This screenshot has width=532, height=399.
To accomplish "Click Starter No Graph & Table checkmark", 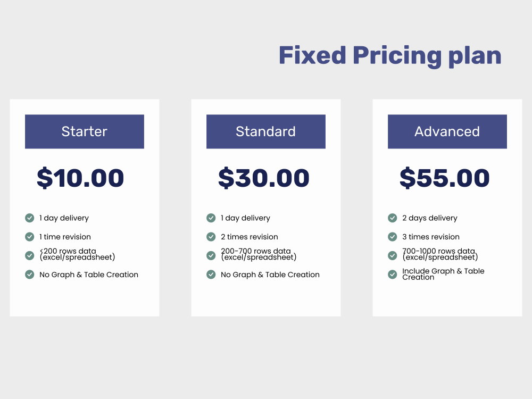I will click(x=29, y=275).
